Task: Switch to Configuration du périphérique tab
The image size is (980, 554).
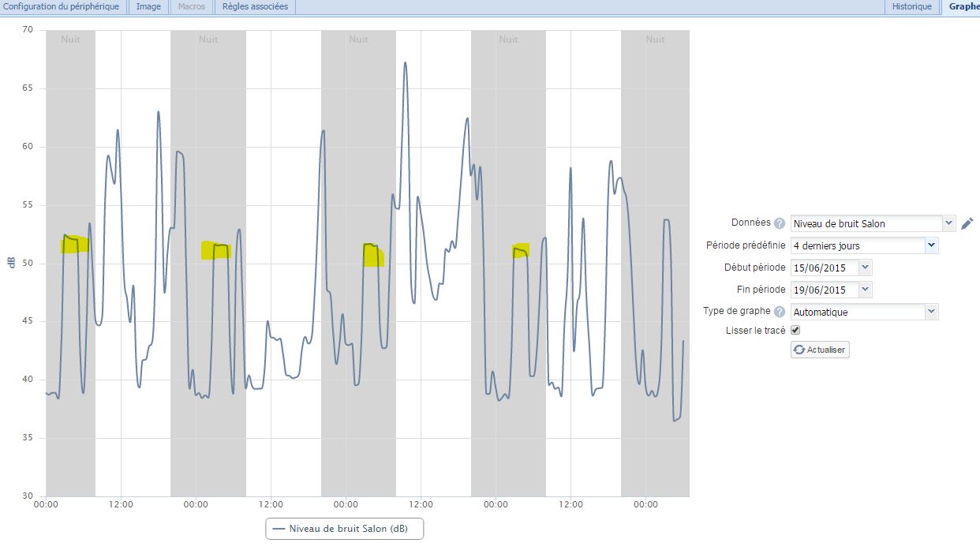Action: coord(62,6)
